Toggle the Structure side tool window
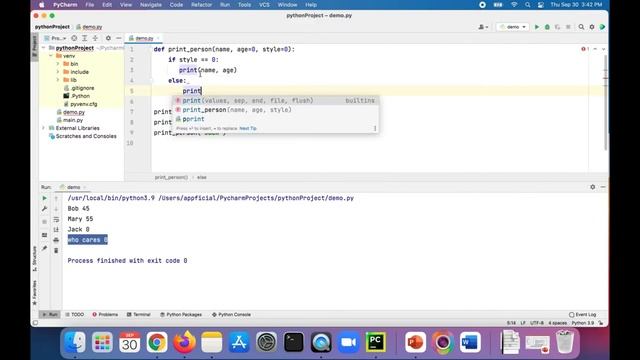 35,259
